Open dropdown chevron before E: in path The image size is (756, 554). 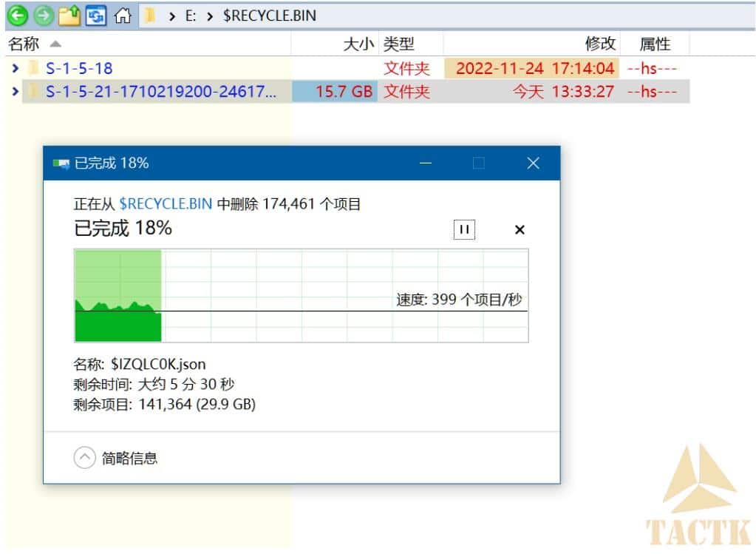pyautogui.click(x=172, y=16)
